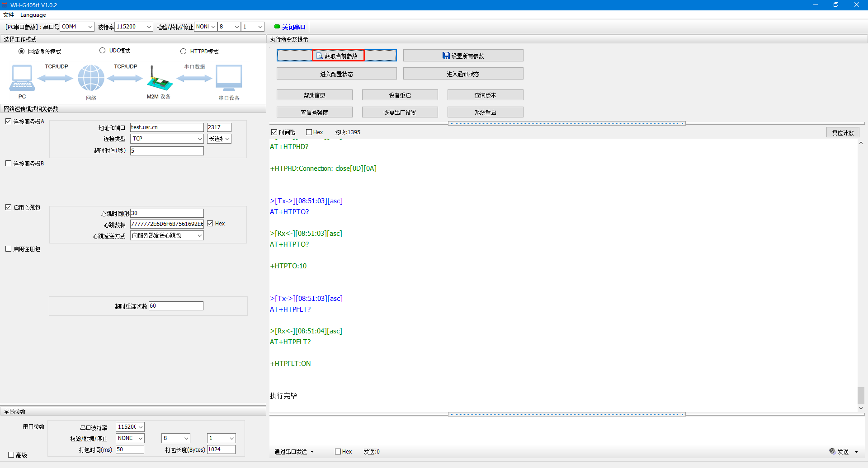Click the green close serial port indicator
Viewport: 868px width, 468px height.
(277, 27)
